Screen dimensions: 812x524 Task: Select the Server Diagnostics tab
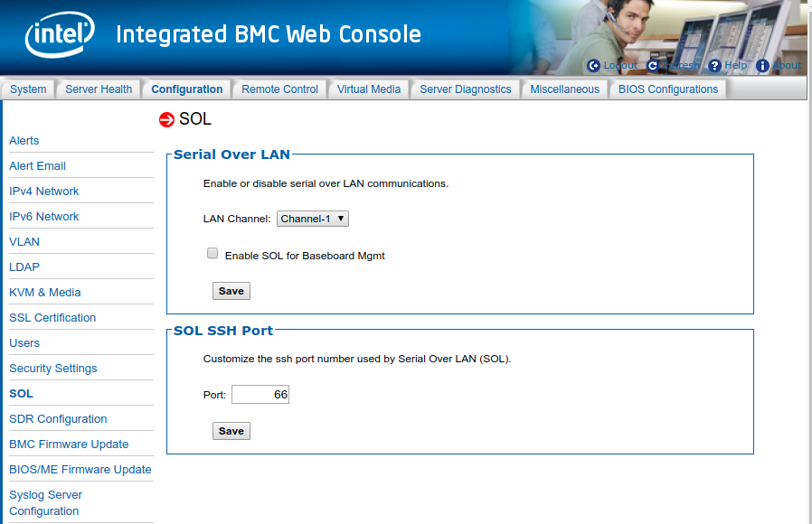[x=465, y=89]
